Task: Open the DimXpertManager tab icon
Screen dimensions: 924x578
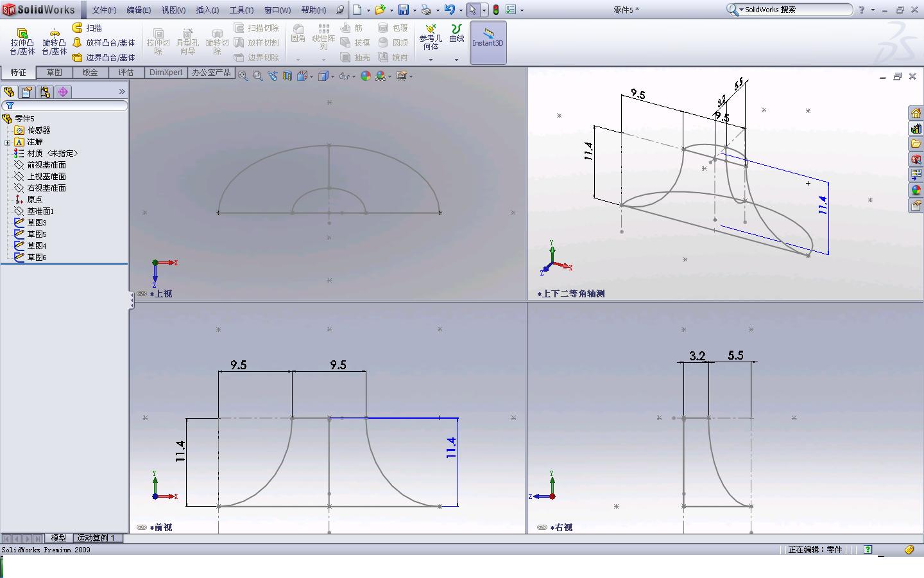Action: tap(63, 92)
